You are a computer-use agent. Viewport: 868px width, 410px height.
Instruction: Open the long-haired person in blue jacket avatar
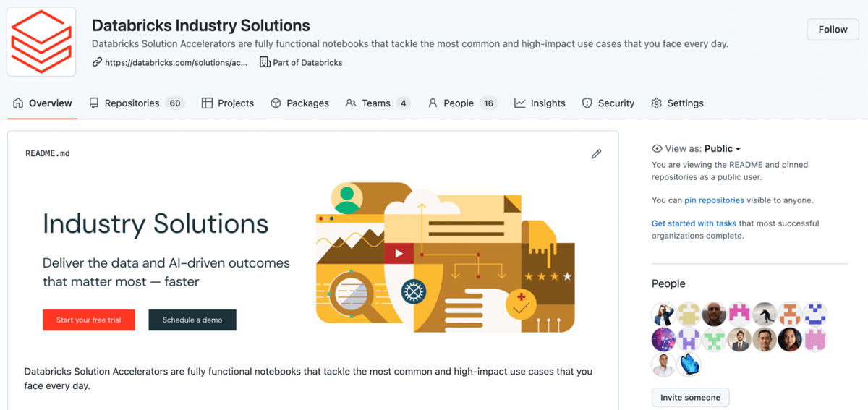click(x=664, y=315)
